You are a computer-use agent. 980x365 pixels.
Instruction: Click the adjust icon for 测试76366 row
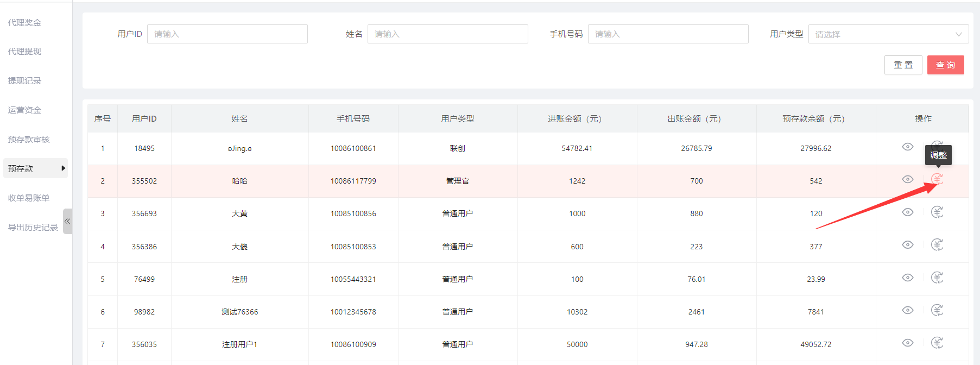click(937, 310)
